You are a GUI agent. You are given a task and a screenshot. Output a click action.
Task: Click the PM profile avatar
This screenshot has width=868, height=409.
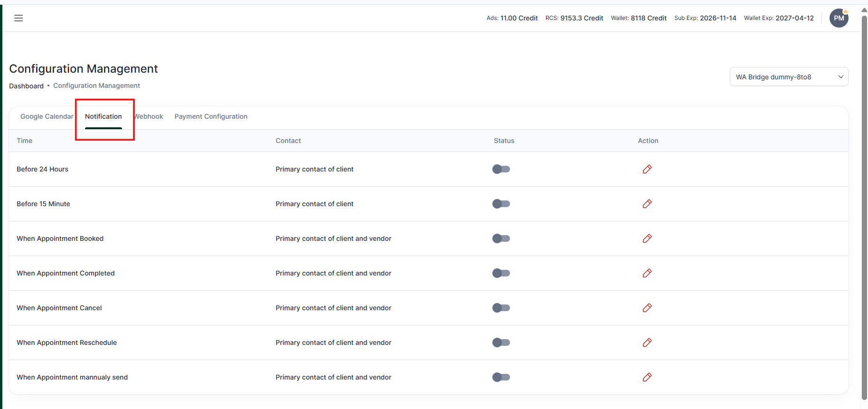tap(839, 18)
